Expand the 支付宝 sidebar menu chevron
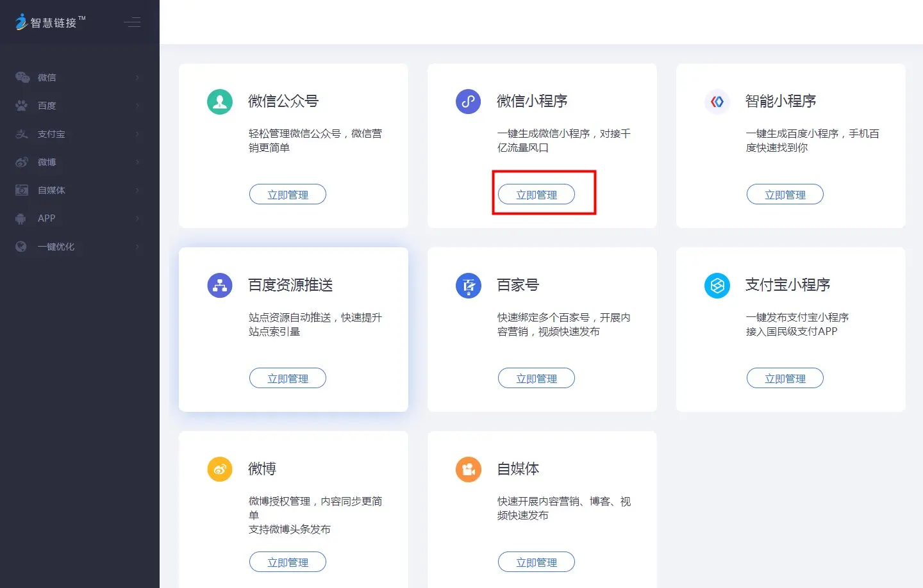Viewport: 923px width, 588px height. coord(137,134)
